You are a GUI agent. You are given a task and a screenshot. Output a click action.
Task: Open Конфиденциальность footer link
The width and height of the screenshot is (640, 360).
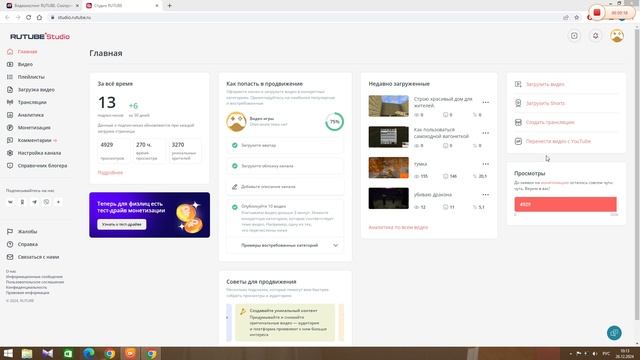(x=26, y=287)
